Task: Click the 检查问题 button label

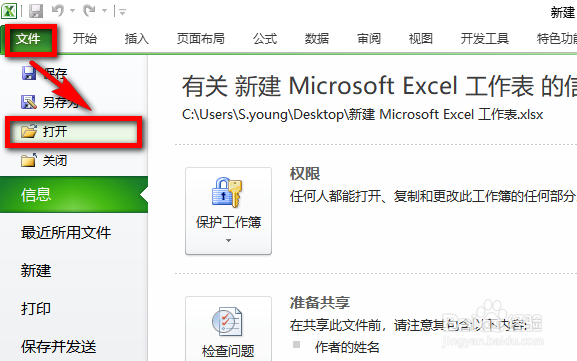Action: (228, 351)
